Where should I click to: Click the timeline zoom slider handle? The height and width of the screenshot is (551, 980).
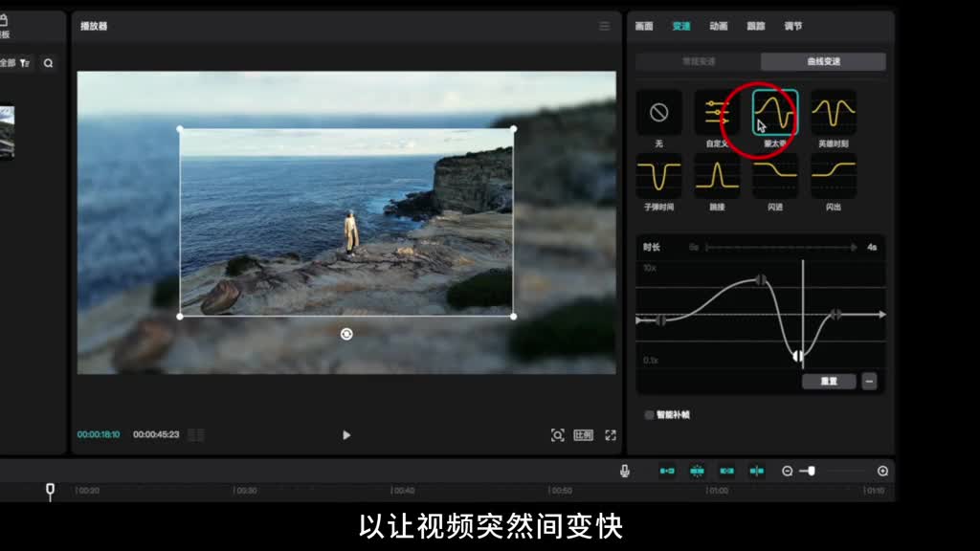click(812, 471)
